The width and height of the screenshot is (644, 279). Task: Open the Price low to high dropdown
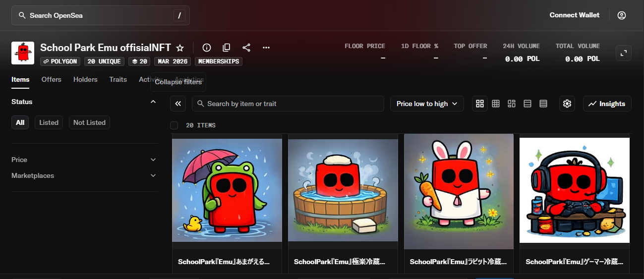(x=427, y=104)
